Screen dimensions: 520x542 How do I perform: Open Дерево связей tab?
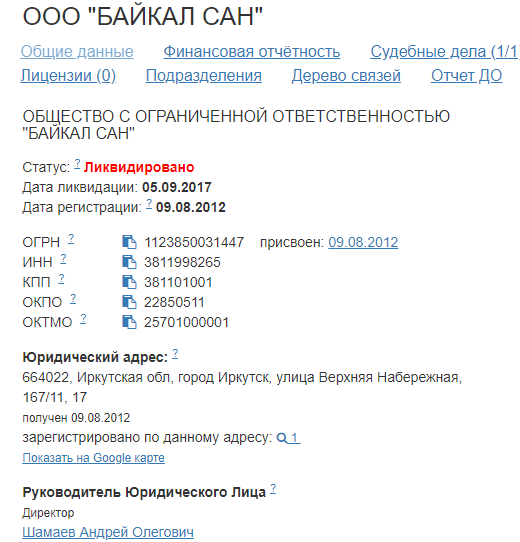click(x=346, y=76)
